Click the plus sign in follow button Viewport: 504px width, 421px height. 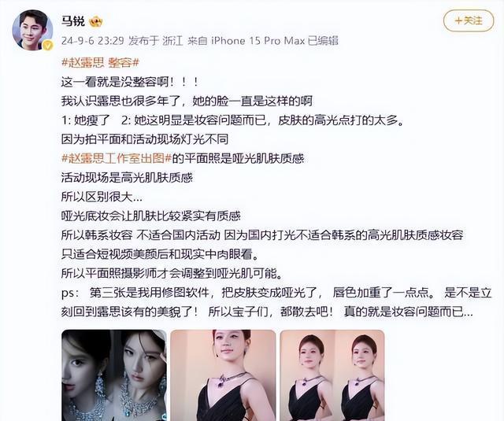[x=458, y=21]
